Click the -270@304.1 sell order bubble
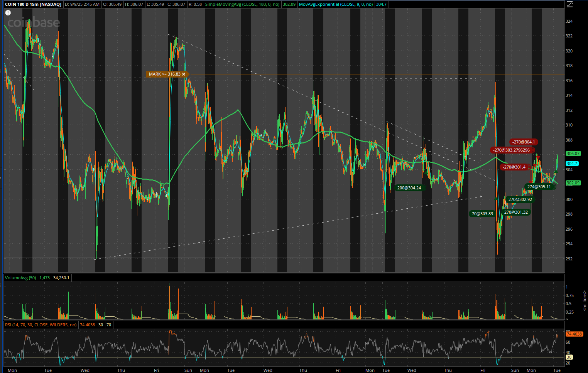 coord(524,142)
